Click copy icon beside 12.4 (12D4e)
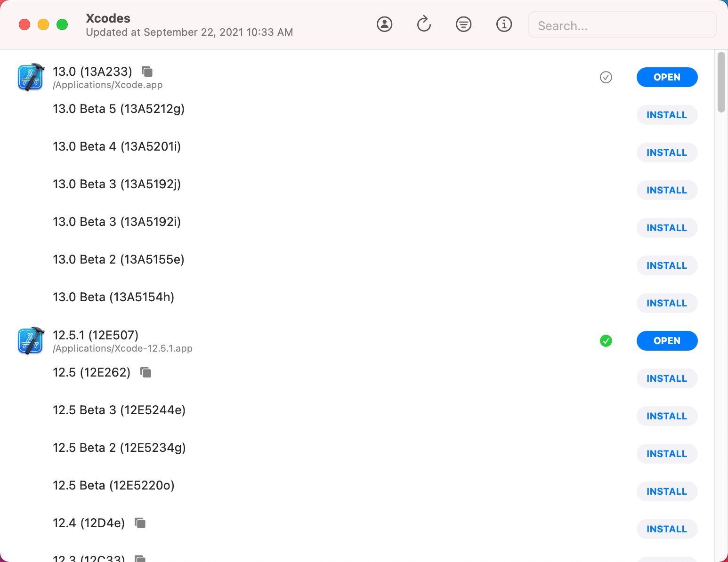This screenshot has width=728, height=562. [140, 523]
